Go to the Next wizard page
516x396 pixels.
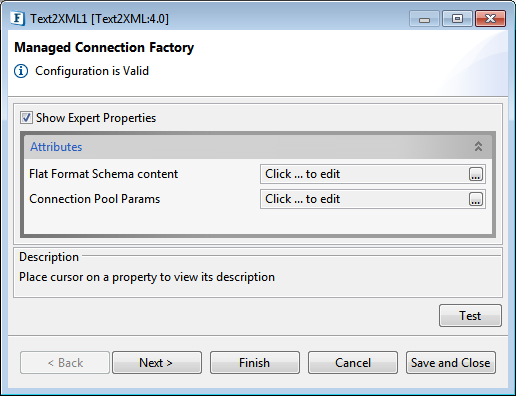[x=157, y=362]
